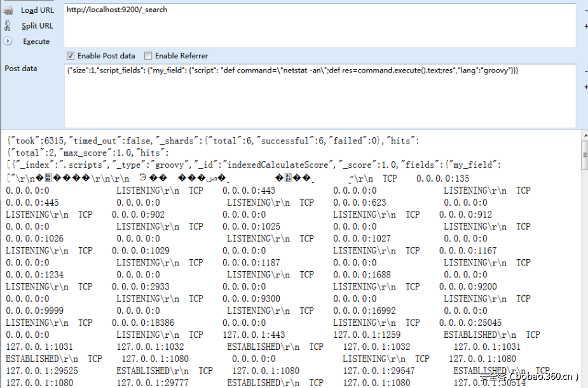Click inside the Post data JSON textarea
The height and width of the screenshot is (388, 588).
point(318,95)
